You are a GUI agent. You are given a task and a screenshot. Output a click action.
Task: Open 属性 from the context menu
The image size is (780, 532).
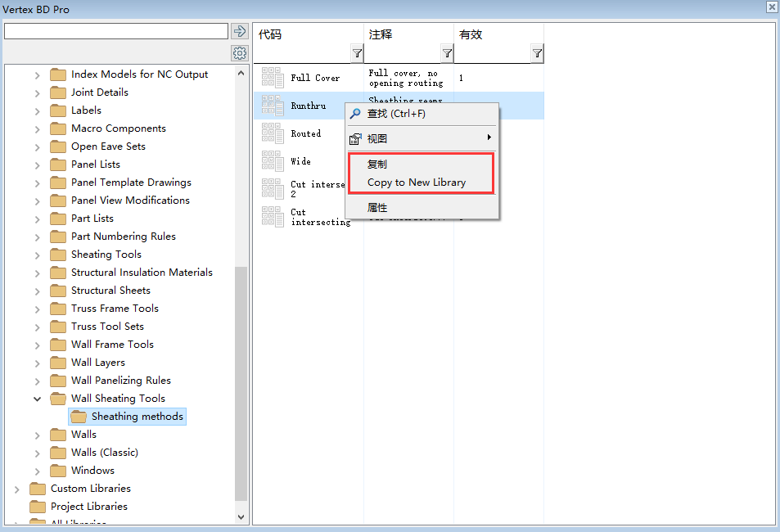(x=422, y=208)
